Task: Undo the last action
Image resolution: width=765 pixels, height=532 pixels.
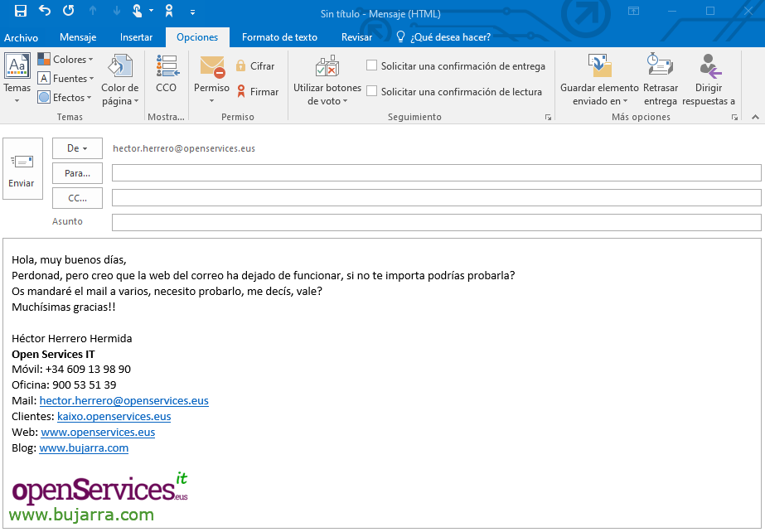Action: tap(45, 10)
